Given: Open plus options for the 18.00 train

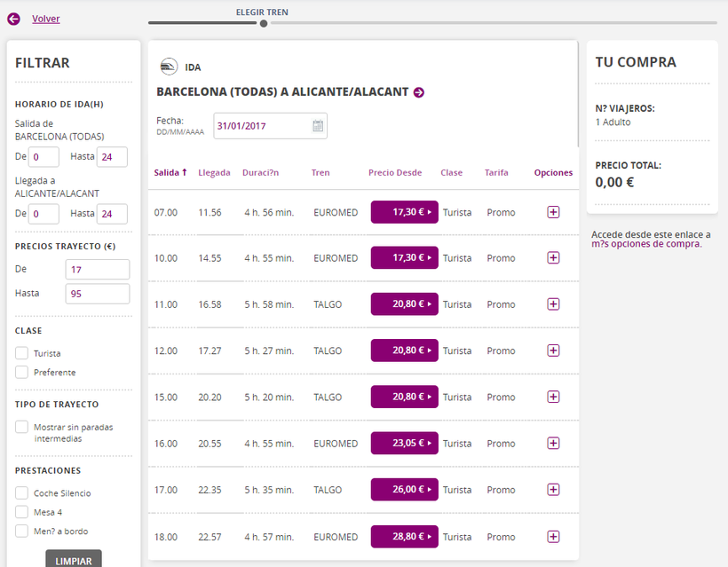Looking at the screenshot, I should [553, 537].
